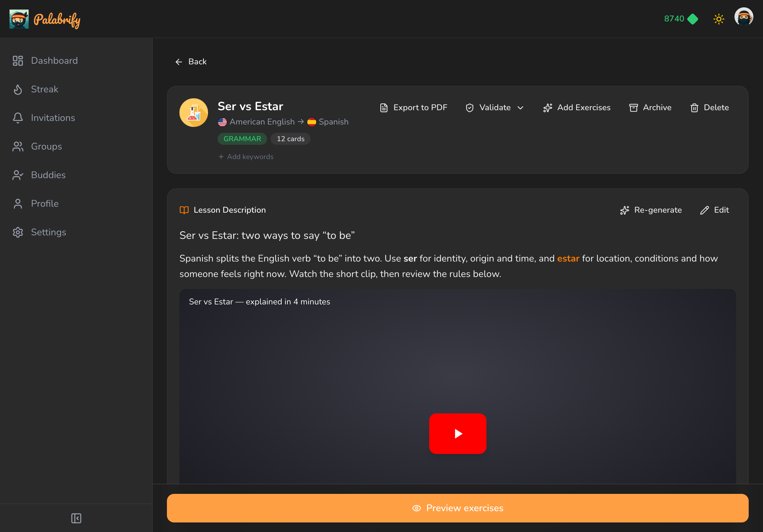Click the description heading about “to be”
This screenshot has width=763, height=532.
click(267, 235)
